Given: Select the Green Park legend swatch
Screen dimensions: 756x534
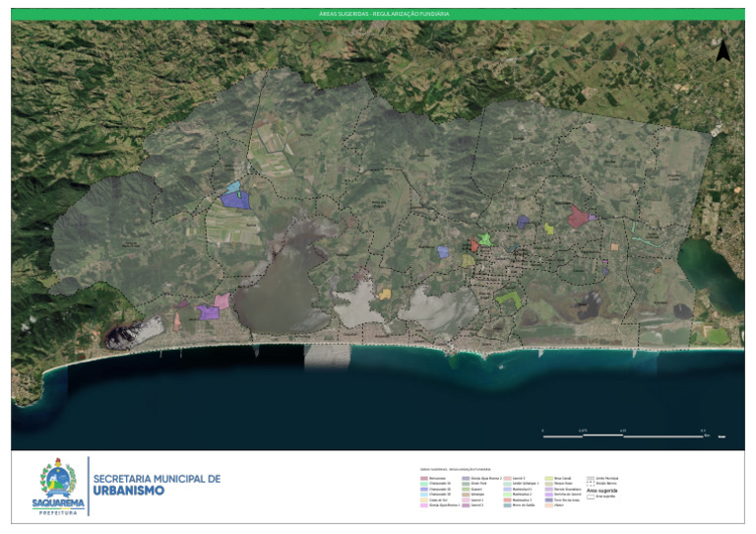Looking at the screenshot, I should click(x=466, y=484).
